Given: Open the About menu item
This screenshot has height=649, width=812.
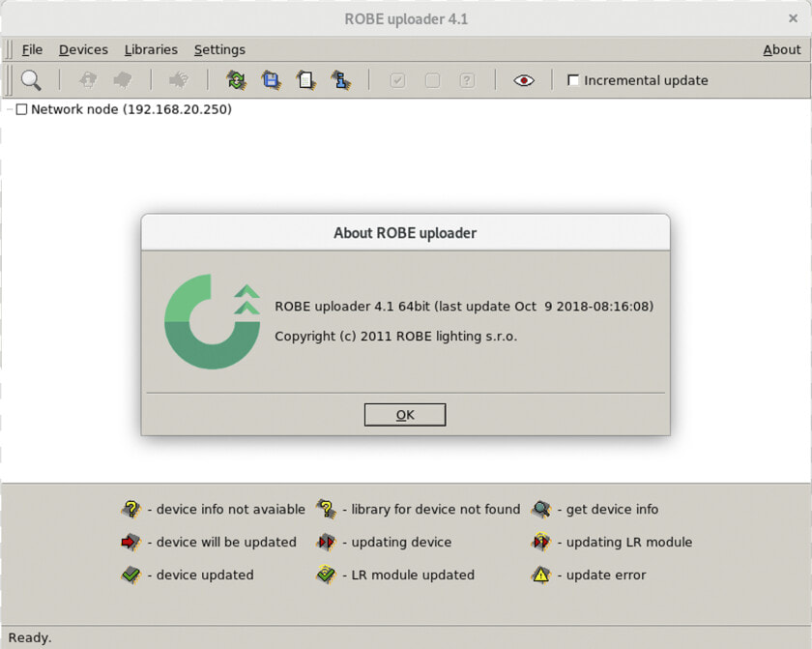Looking at the screenshot, I should (x=781, y=49).
